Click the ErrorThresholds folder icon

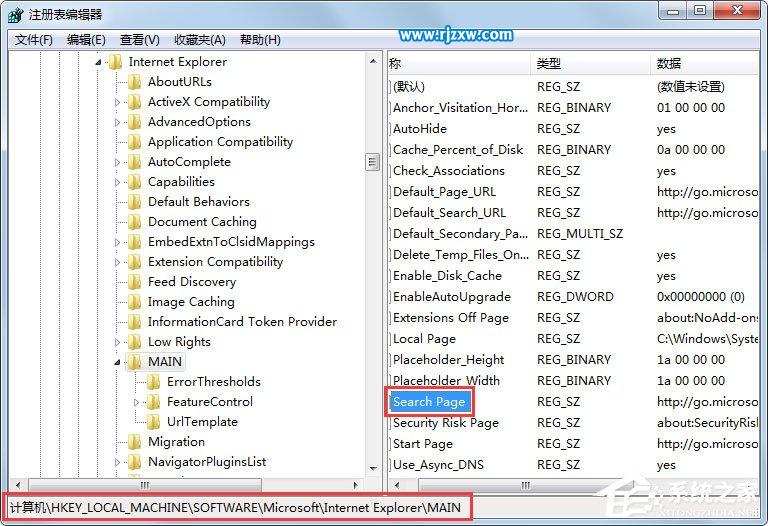tap(153, 382)
